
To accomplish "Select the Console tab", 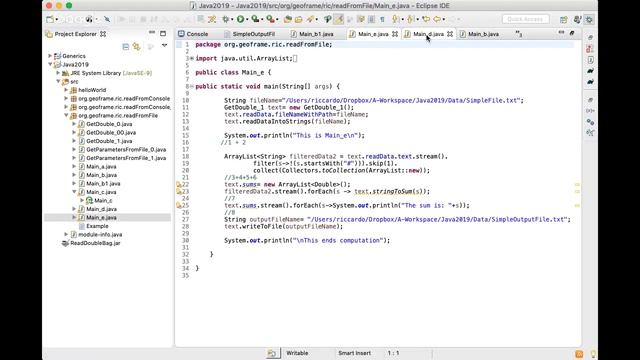I will [193, 34].
